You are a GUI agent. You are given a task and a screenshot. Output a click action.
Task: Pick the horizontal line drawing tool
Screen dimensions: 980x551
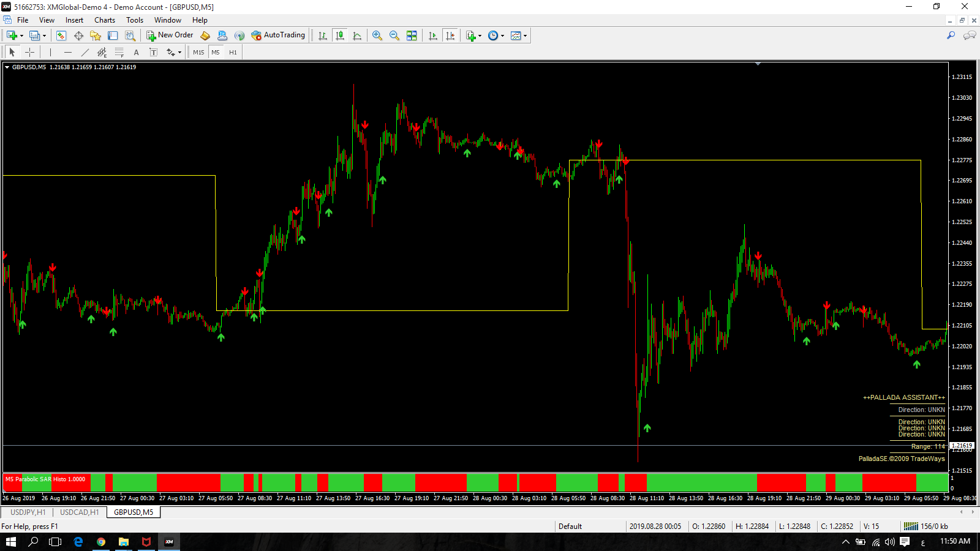click(68, 53)
